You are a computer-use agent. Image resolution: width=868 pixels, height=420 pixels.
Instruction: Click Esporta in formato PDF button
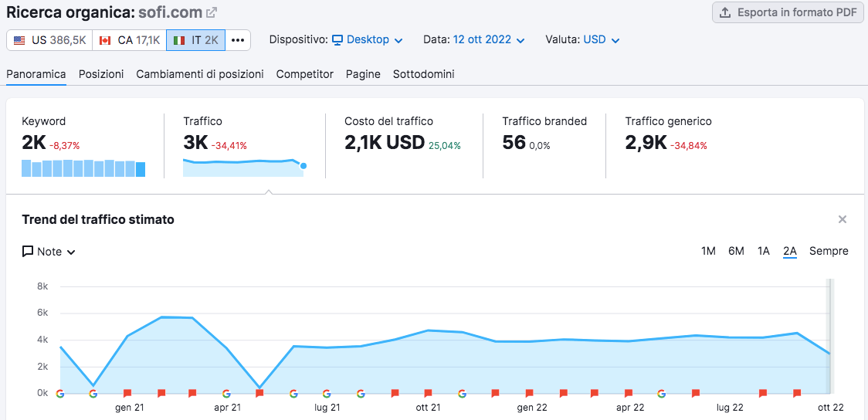(x=788, y=12)
